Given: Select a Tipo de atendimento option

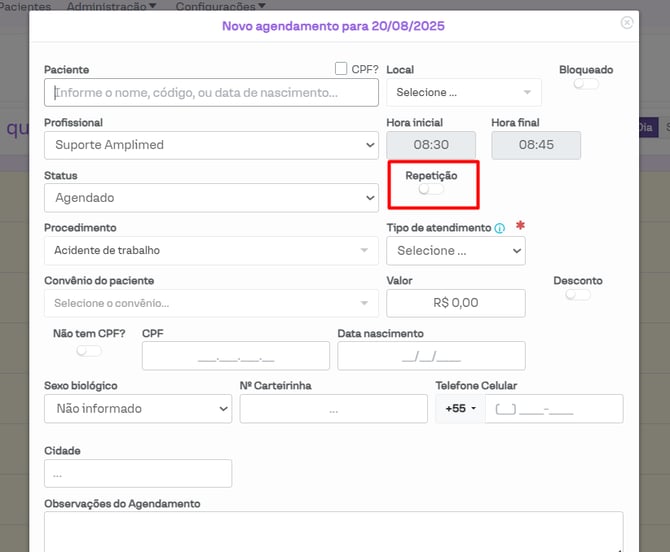Looking at the screenshot, I should 455,251.
